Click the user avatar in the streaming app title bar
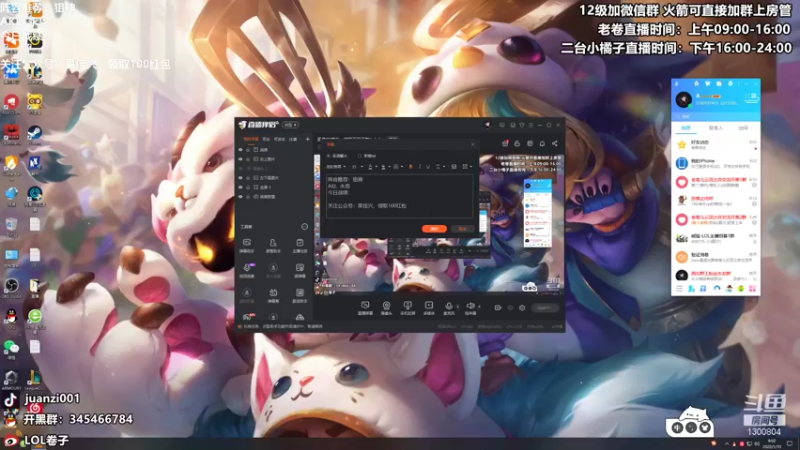The width and height of the screenshot is (800, 450). 487,125
